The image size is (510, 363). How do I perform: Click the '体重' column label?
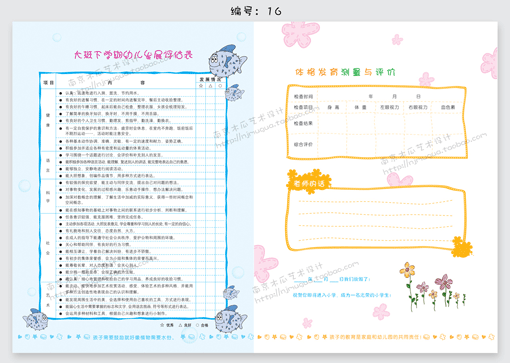click(x=360, y=107)
